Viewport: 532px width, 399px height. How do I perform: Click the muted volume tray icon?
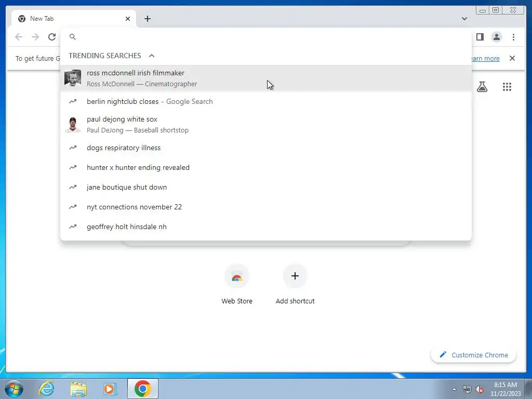(480, 390)
